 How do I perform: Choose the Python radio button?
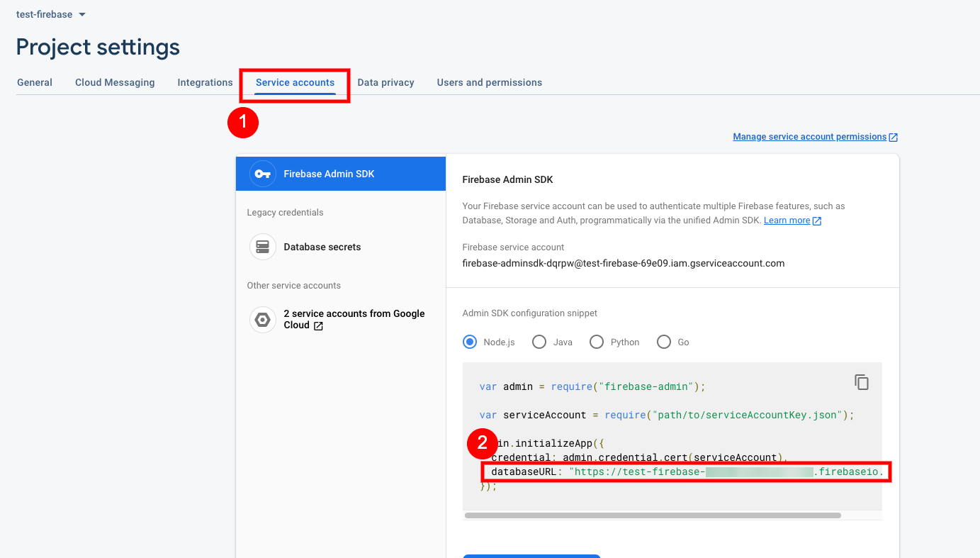597,342
